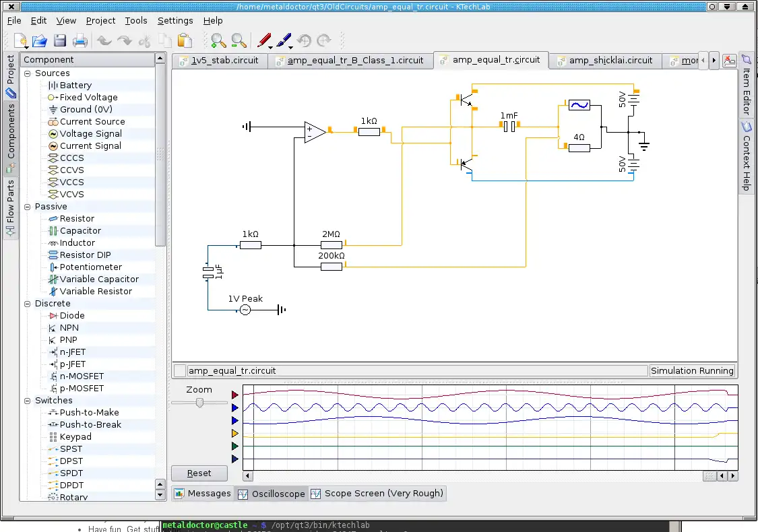Select the op-amp on the circuit

[x=315, y=132]
